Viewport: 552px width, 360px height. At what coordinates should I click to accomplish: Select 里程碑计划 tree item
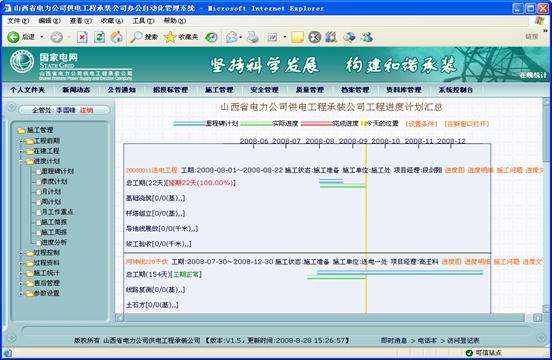pyautogui.click(x=57, y=171)
